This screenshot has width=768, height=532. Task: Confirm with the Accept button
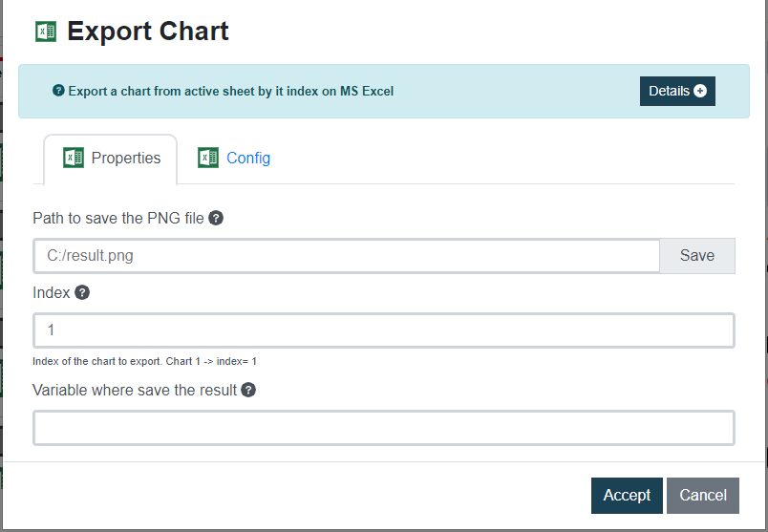pos(627,495)
